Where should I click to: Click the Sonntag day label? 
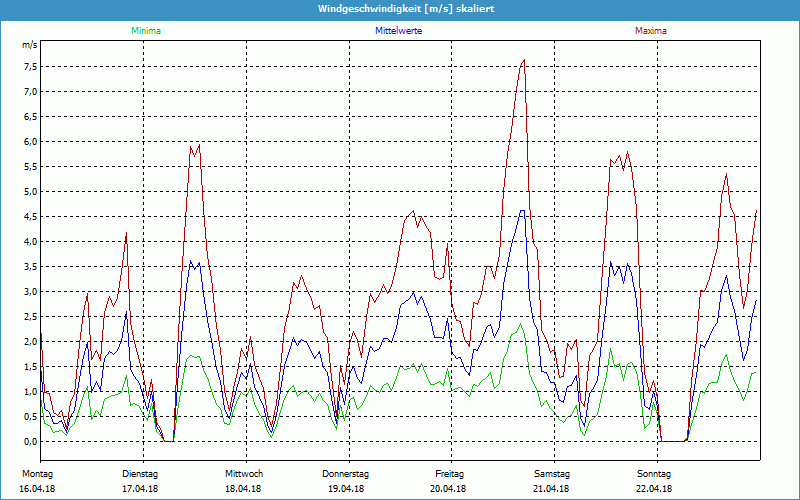click(654, 474)
